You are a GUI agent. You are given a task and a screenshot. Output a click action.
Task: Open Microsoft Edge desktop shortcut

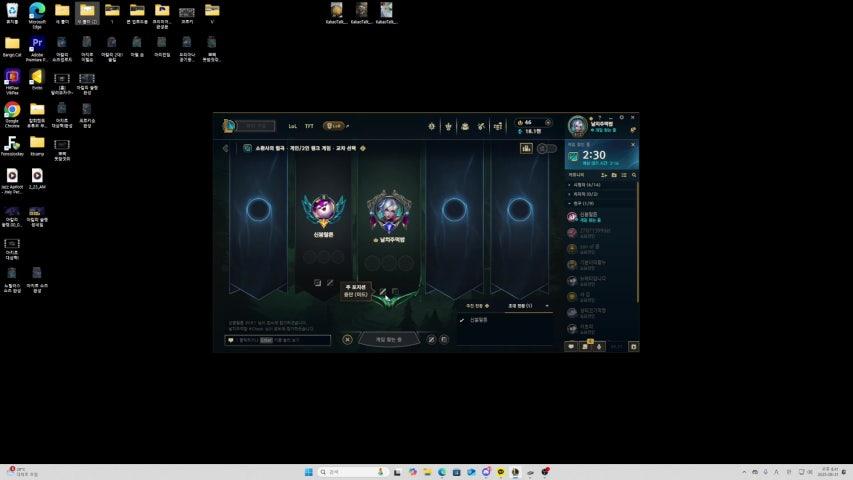[37, 15]
